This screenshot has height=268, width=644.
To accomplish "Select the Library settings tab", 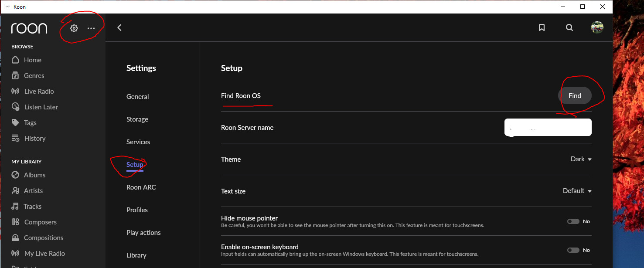I will 136,255.
